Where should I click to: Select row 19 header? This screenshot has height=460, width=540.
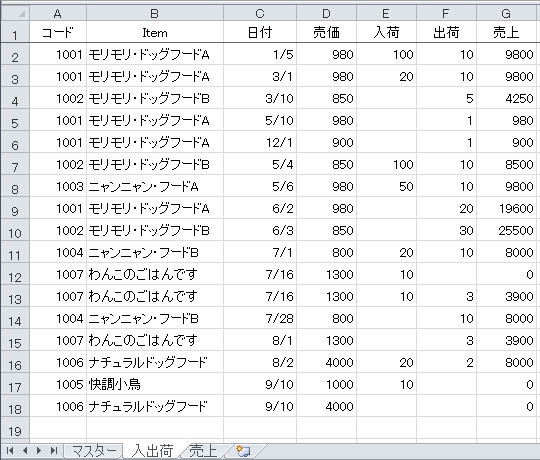coord(15,430)
